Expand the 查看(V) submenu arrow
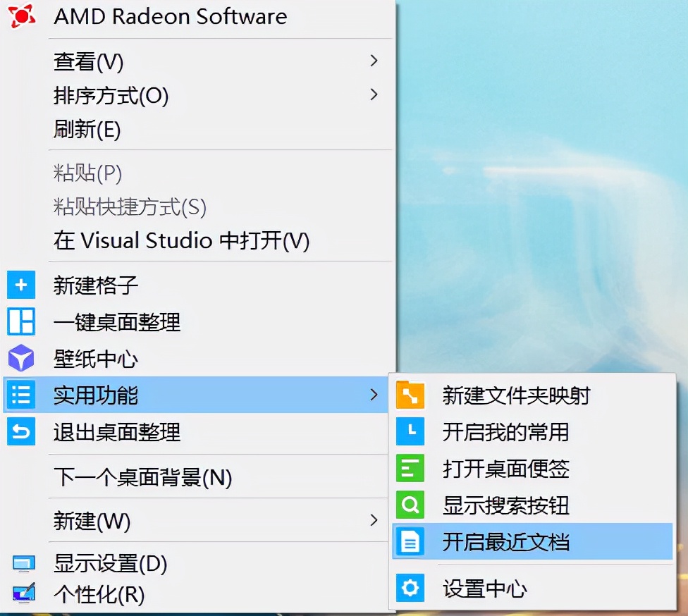 [x=374, y=61]
